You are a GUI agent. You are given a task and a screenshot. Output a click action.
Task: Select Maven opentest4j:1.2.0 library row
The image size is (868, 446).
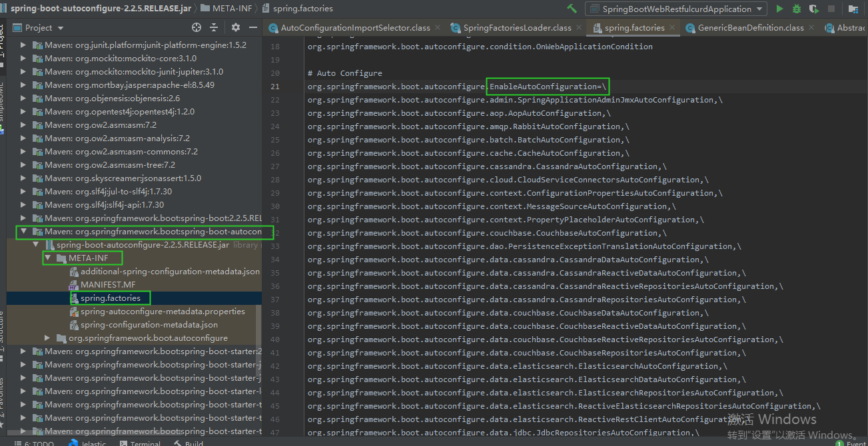point(134,112)
